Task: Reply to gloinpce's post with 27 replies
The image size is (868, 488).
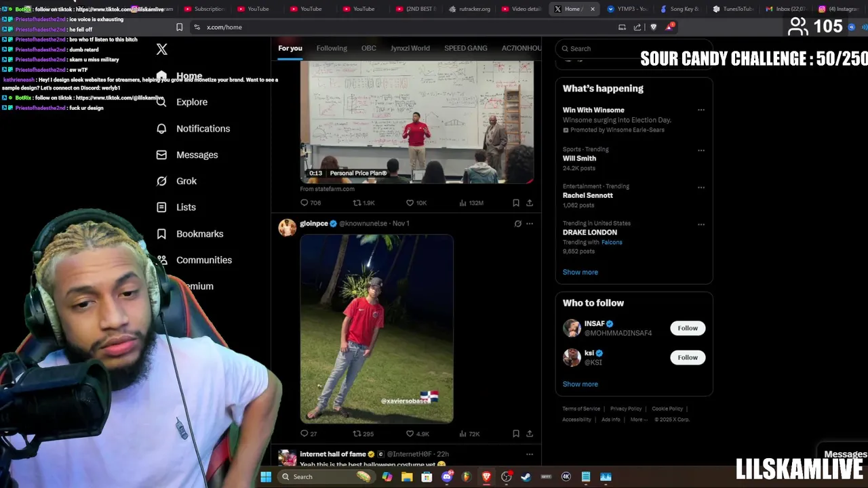Action: (309, 434)
